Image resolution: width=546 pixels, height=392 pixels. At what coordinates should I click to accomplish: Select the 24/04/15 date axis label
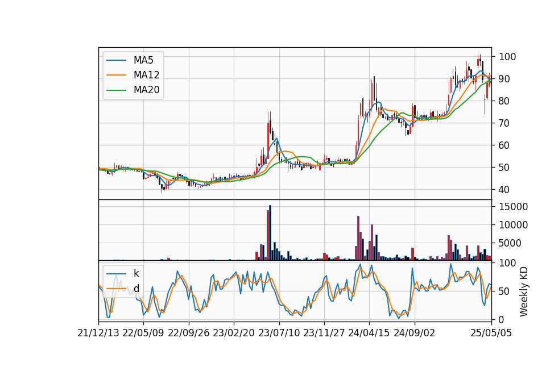point(369,333)
